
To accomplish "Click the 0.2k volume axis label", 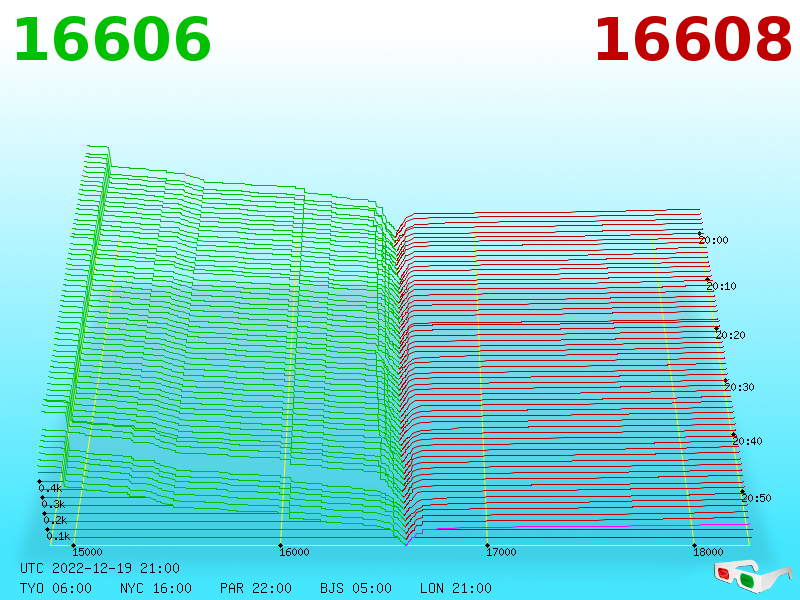I will click(x=56, y=520).
